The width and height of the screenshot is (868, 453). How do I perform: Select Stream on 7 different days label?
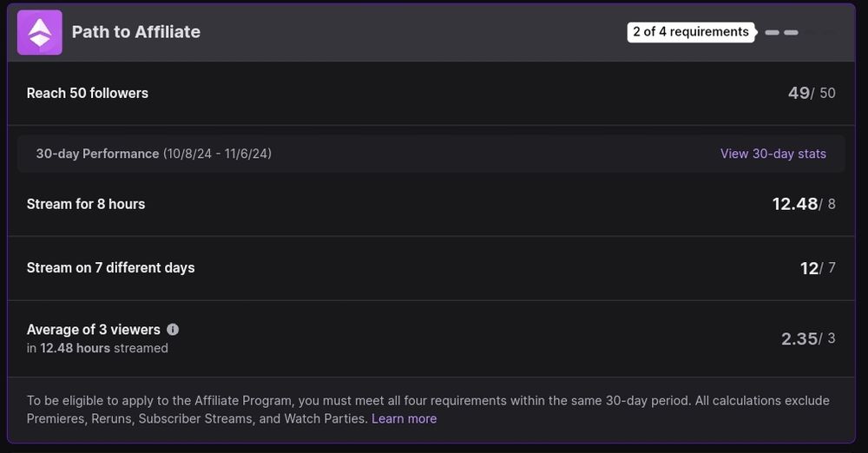[x=110, y=267]
